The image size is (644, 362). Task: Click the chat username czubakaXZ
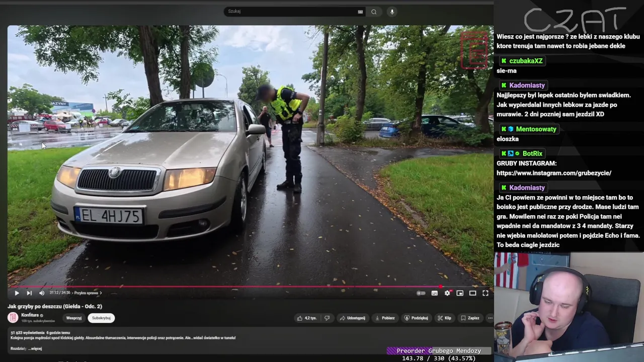click(526, 61)
